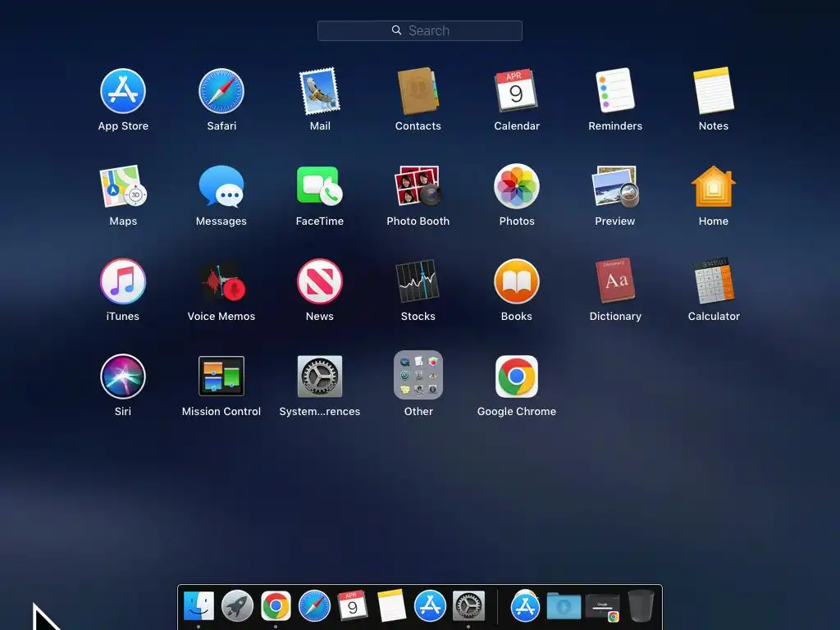Open Chrome from the Dock
Screen dimensions: 840x630
pos(276,606)
